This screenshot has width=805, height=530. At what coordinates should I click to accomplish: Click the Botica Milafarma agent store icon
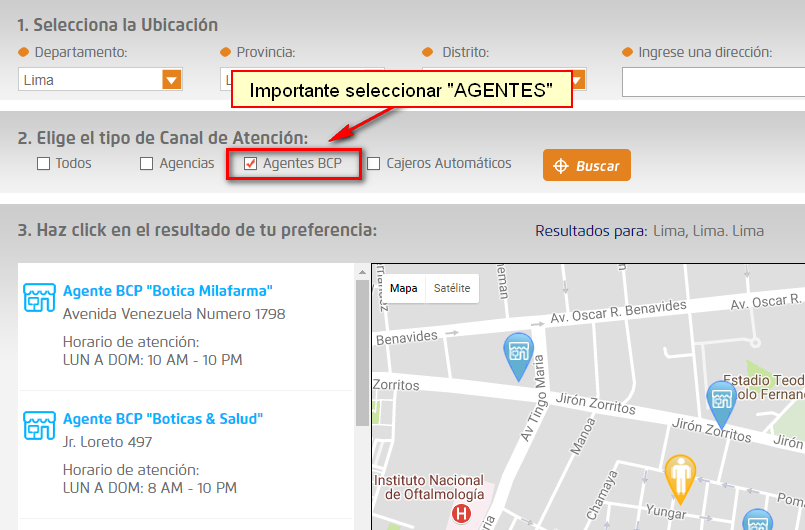click(39, 297)
